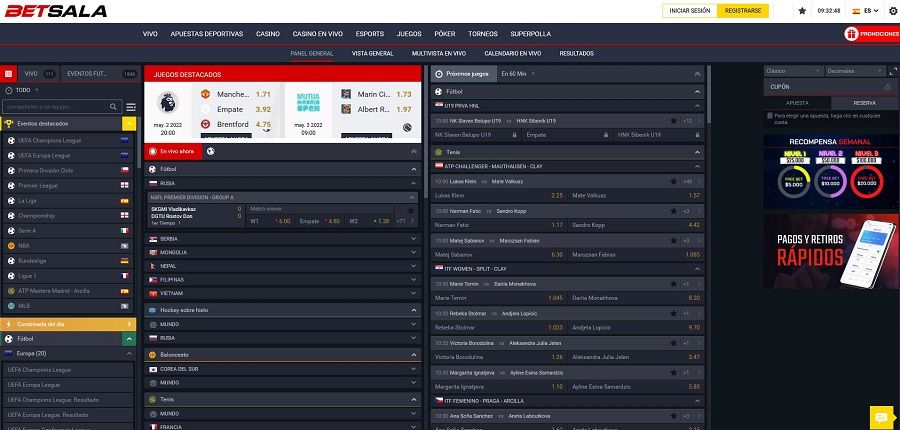Switch to the Eventos Fut... tab
Image resolution: width=900 pixels, height=430 pixels.
click(101, 73)
